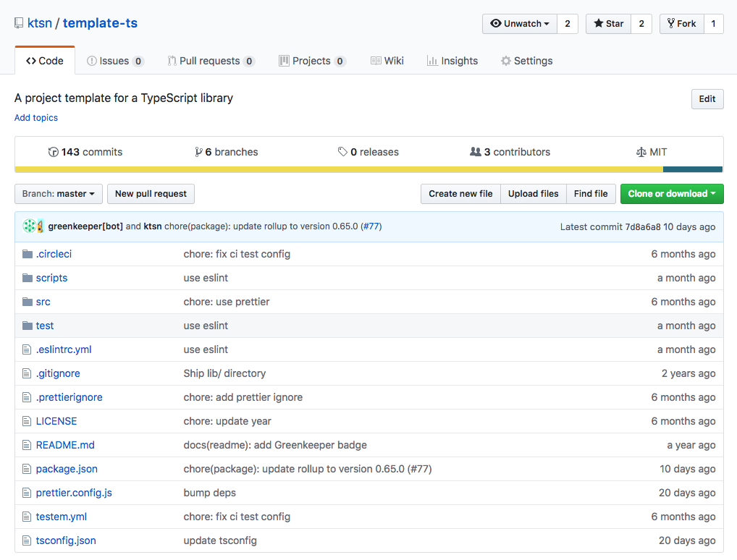Viewport: 737px width, 560px height.
Task: Open the scripts folder
Action: pyautogui.click(x=51, y=278)
